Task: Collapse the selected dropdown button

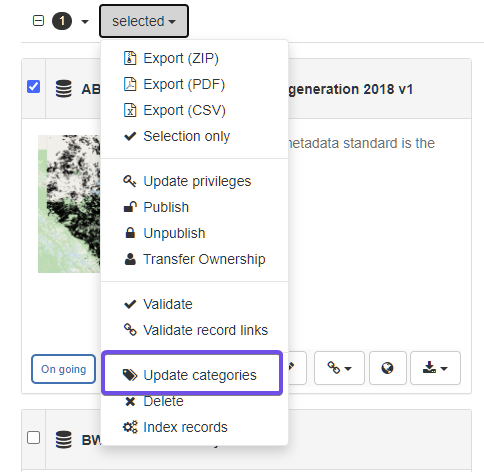Action: click(x=144, y=21)
